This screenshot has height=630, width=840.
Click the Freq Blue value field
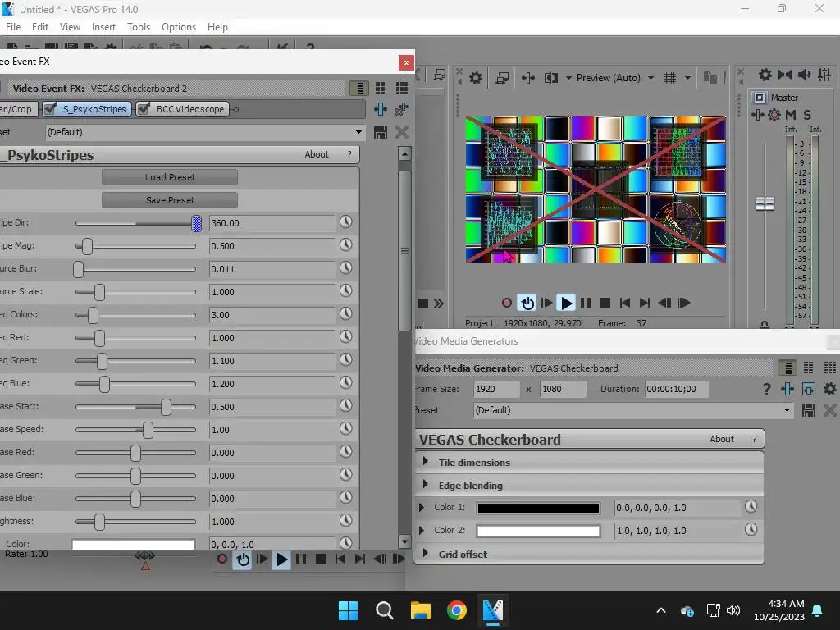(272, 384)
